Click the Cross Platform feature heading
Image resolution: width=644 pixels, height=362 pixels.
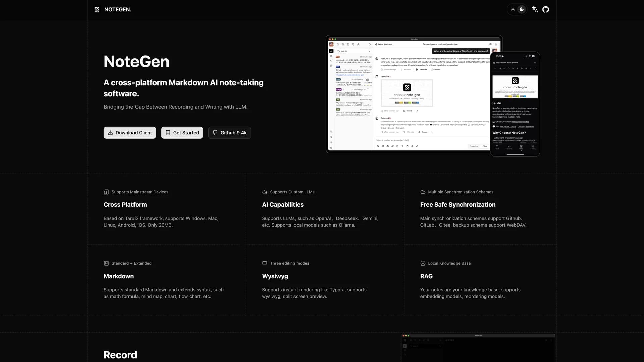pyautogui.click(x=125, y=205)
